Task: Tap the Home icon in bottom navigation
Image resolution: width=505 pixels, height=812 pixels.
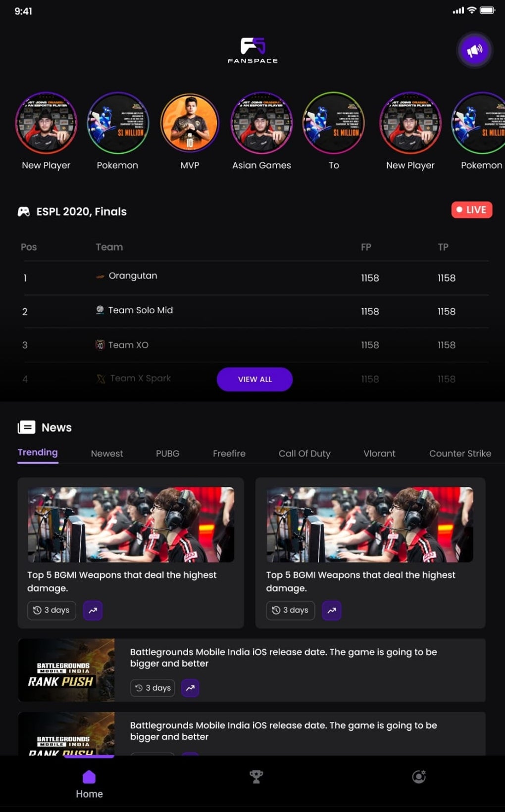Action: click(x=89, y=777)
